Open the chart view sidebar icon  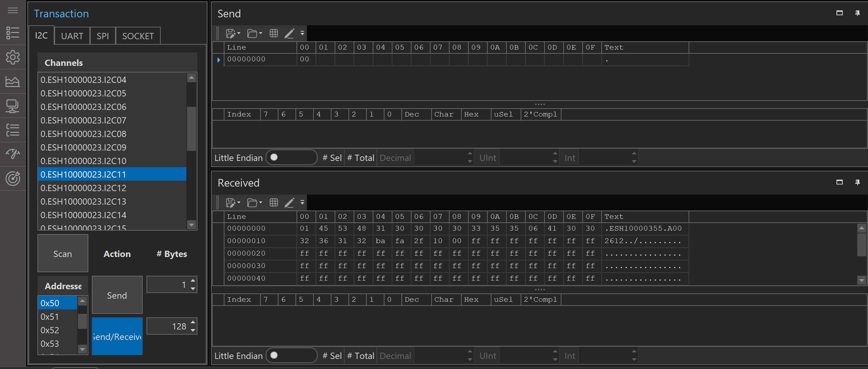[13, 82]
